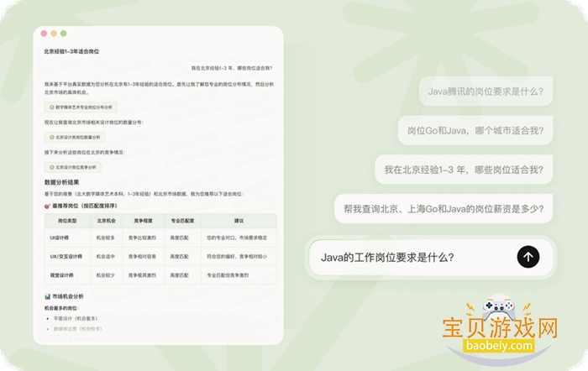
Task: Click the red close window dot
Action: click(44, 34)
